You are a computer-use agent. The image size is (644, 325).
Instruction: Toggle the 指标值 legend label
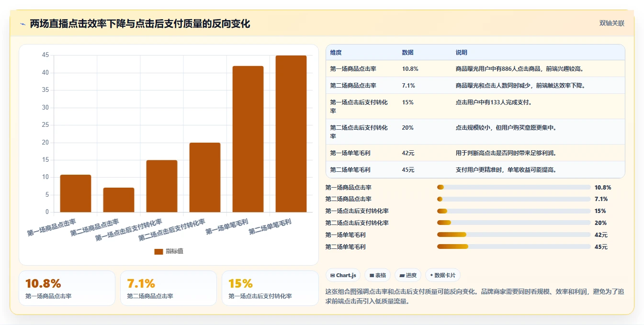tap(175, 251)
